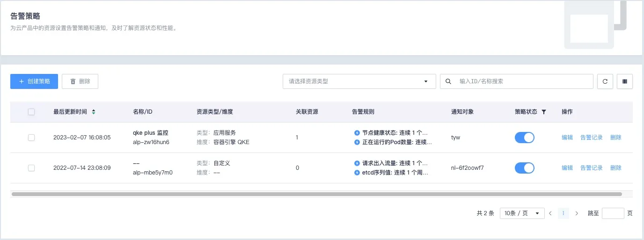Screen dimensions: 644x240
Task: Click the sort arrows on 最后更新时间
Action: coord(94,112)
